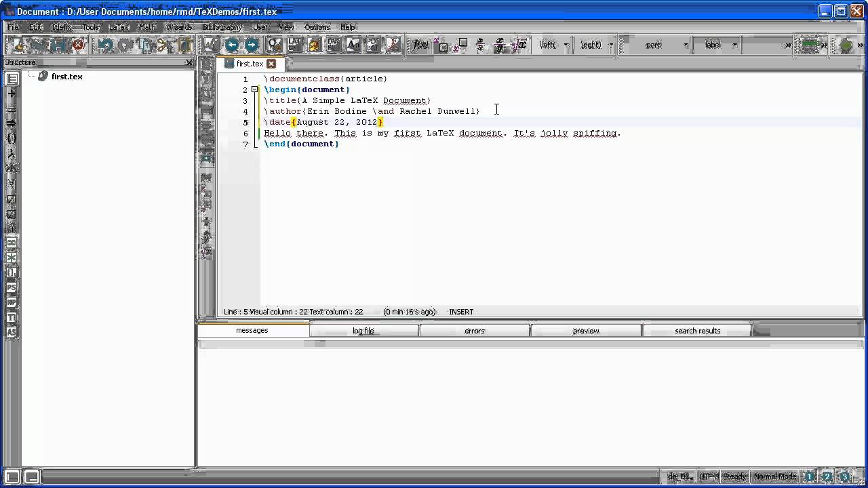This screenshot has height=488, width=868.
Task: Click the Normal Mode status entry
Action: [775, 476]
